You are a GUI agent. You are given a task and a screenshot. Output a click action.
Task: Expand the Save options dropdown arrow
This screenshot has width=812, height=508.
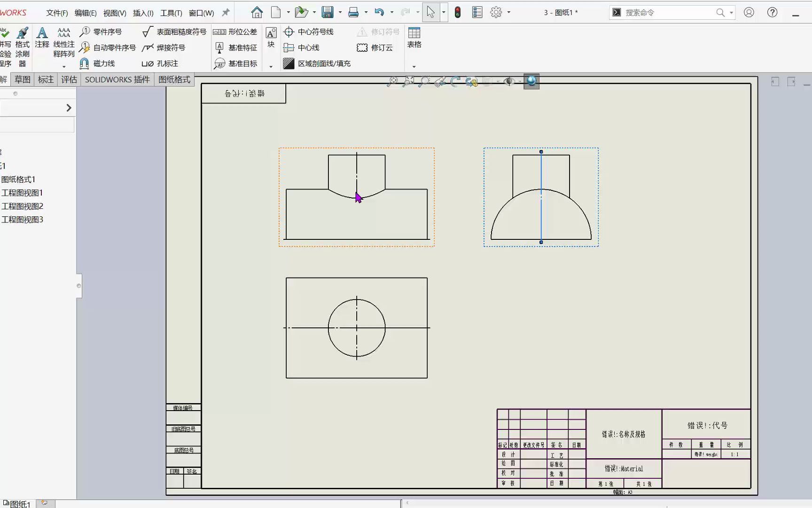pos(340,13)
